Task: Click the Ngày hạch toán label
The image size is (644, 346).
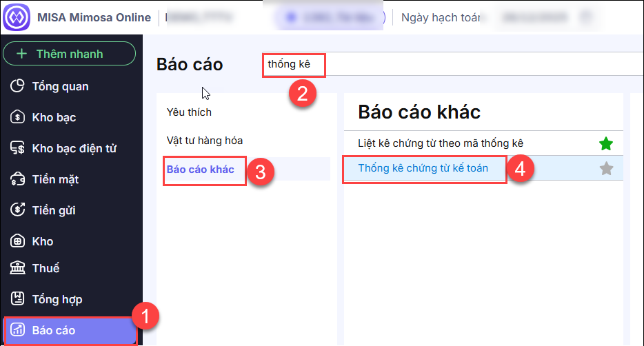Action: pyautogui.click(x=441, y=18)
